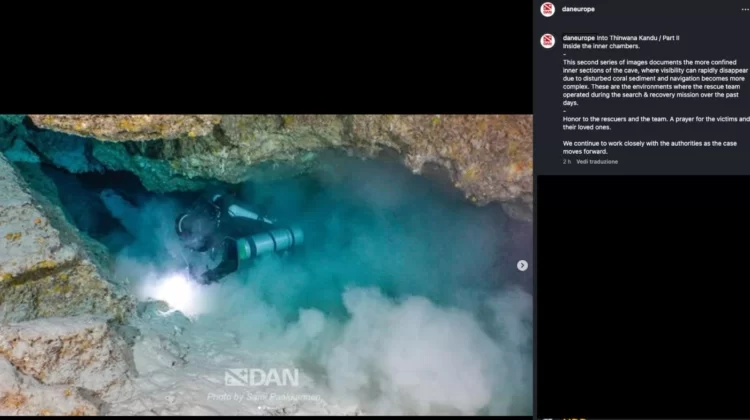Click the cave diver photo
The height and width of the screenshot is (420, 750).
(x=266, y=265)
